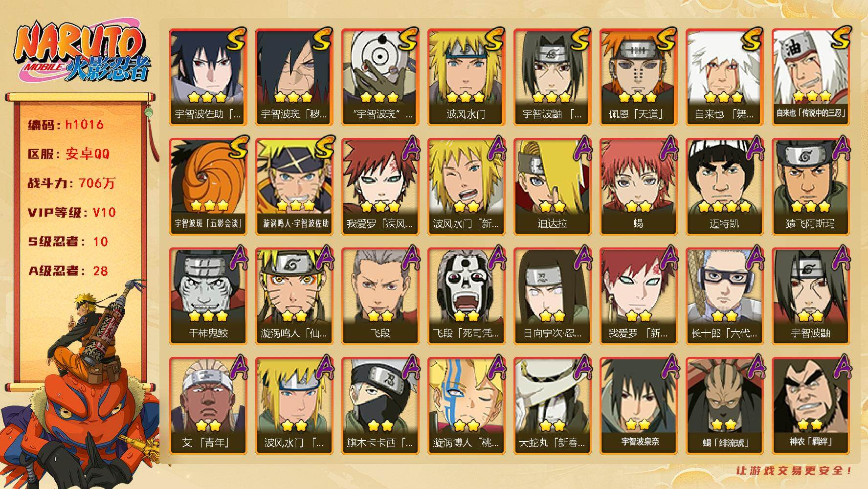Select the 宇智波斑「五影会谈」 card
Screen dimensions: 868x489
(208, 187)
